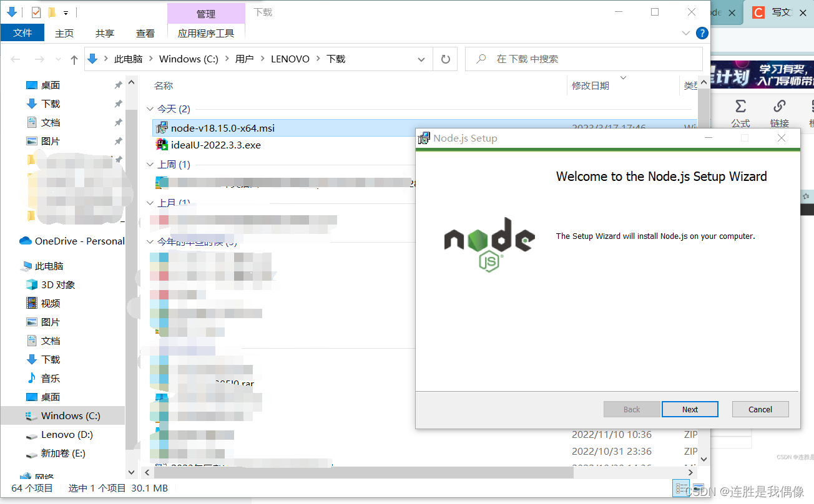Open quick access 图片 in sidebar
Image resolution: width=814 pixels, height=504 pixels.
point(51,141)
